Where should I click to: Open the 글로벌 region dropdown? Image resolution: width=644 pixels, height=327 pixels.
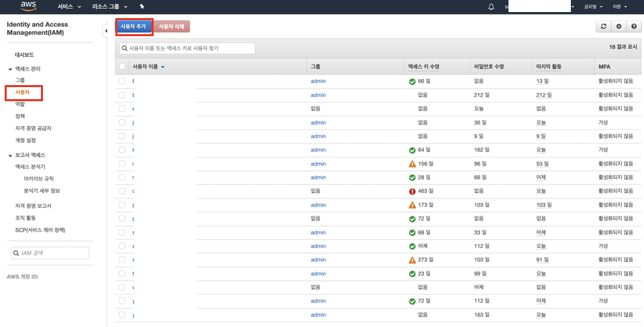(593, 7)
